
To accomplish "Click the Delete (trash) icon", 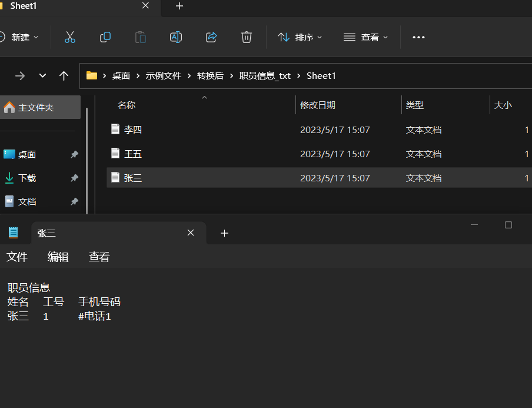I will point(246,37).
